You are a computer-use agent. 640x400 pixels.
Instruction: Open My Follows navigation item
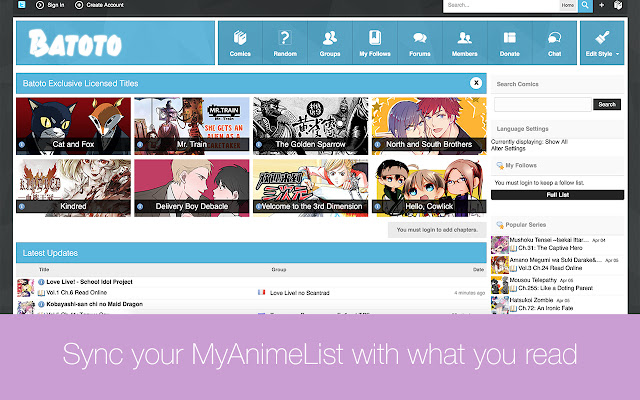point(375,43)
